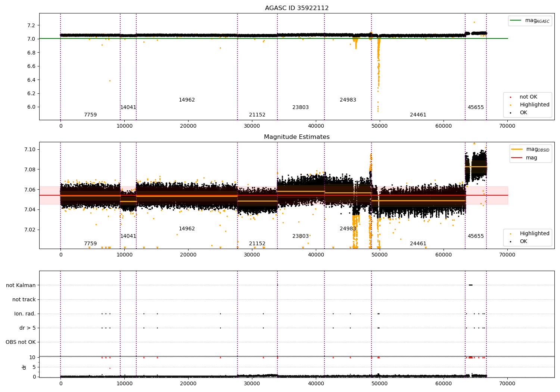Click the 30000 x-tick on top plot
The height and width of the screenshot is (392, 560).
252,126
